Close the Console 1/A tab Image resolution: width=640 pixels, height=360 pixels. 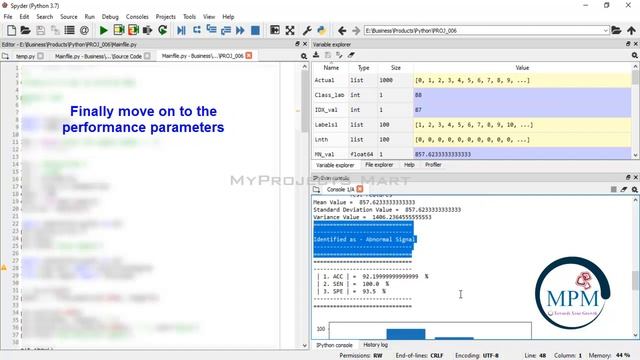pyautogui.click(x=360, y=189)
